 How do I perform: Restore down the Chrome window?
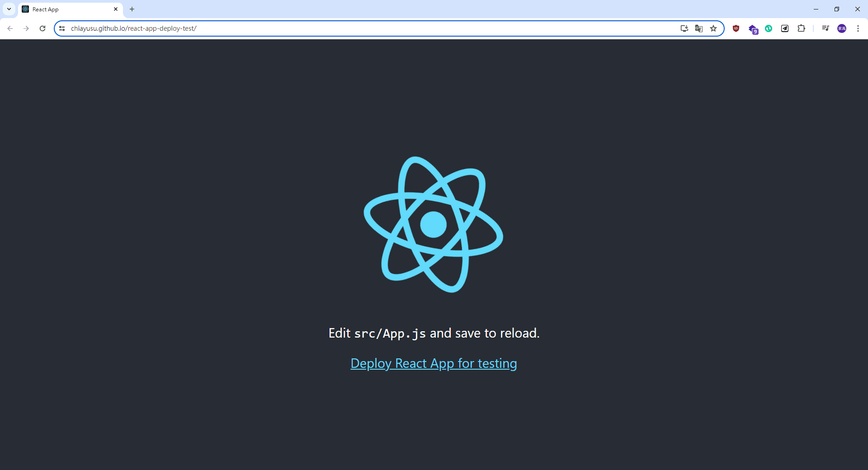point(837,9)
